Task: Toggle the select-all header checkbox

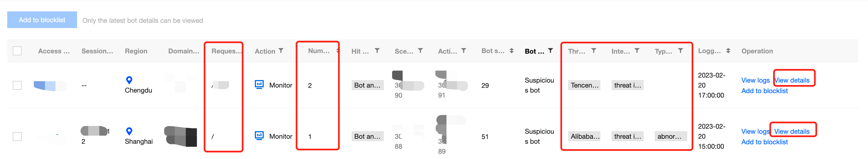Action: tap(17, 51)
